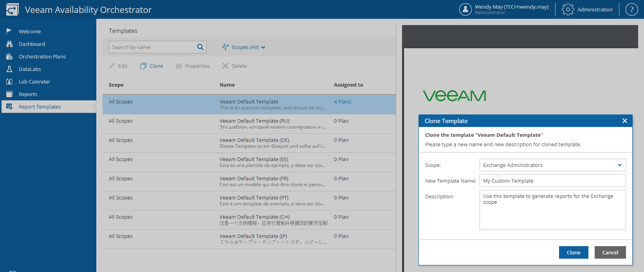Click All Scopes in the (DE) row
Image resolution: width=644 pixels, height=272 pixels.
121,140
